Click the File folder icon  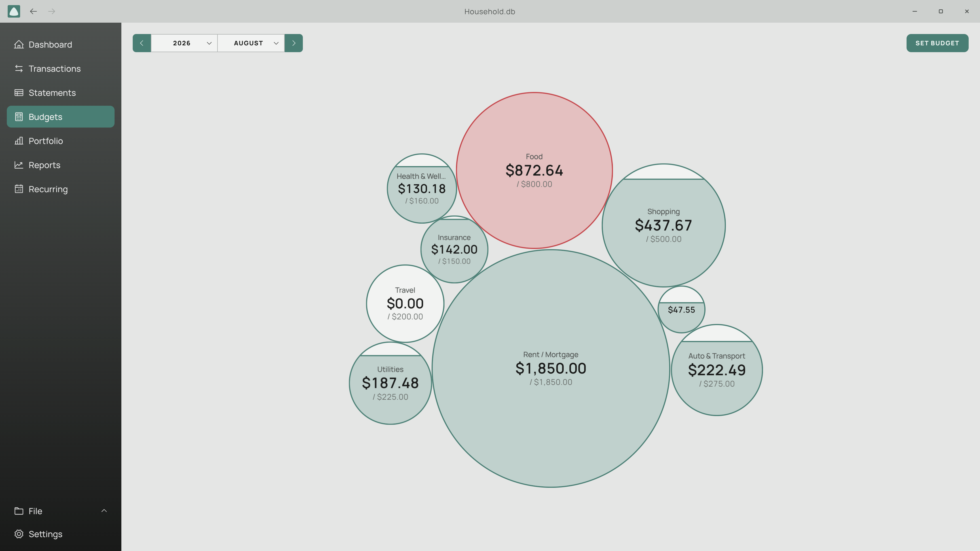tap(19, 511)
